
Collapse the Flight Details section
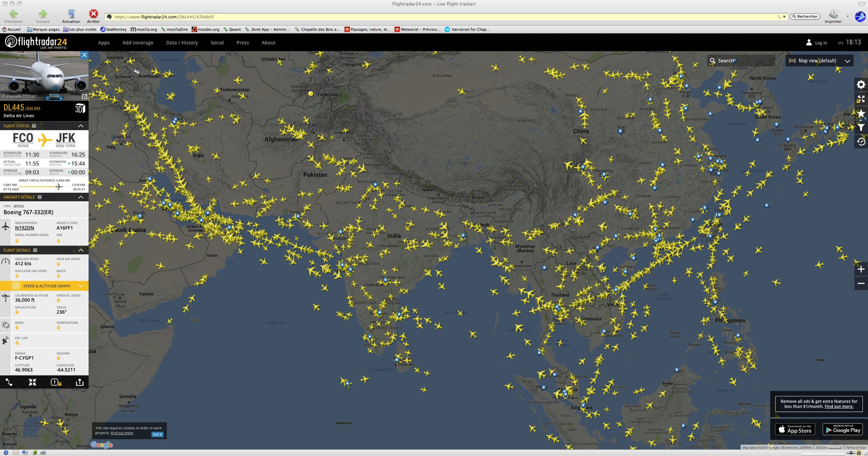pyautogui.click(x=81, y=250)
